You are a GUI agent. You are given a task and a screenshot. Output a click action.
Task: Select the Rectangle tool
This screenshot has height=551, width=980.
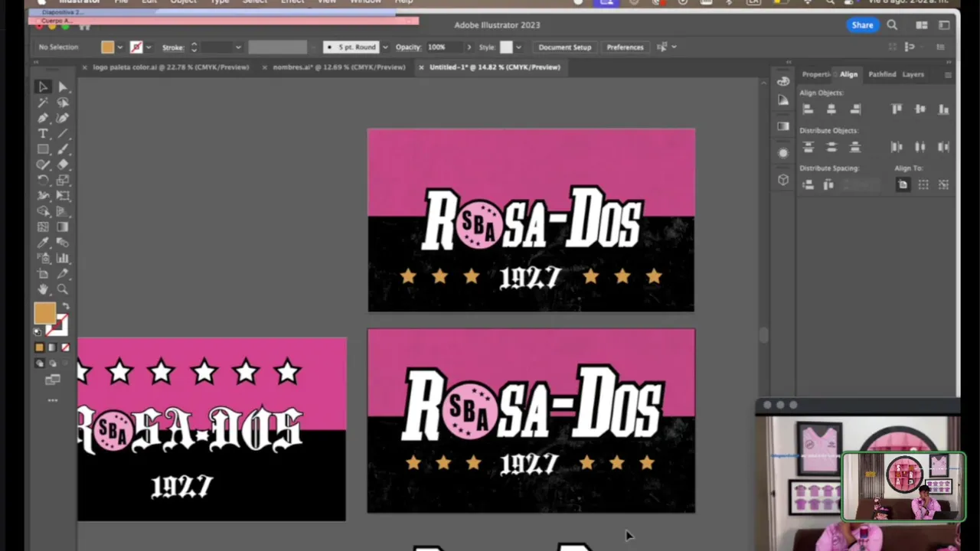point(43,149)
